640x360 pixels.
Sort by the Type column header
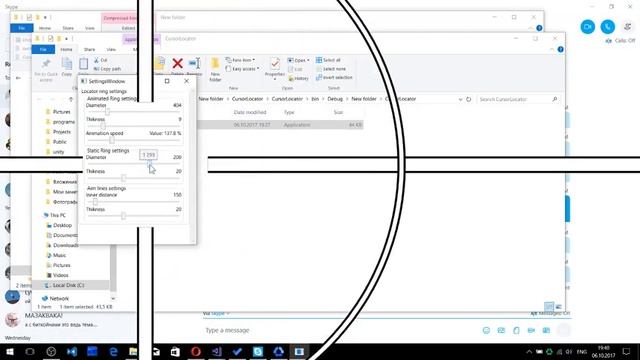pyautogui.click(x=289, y=112)
